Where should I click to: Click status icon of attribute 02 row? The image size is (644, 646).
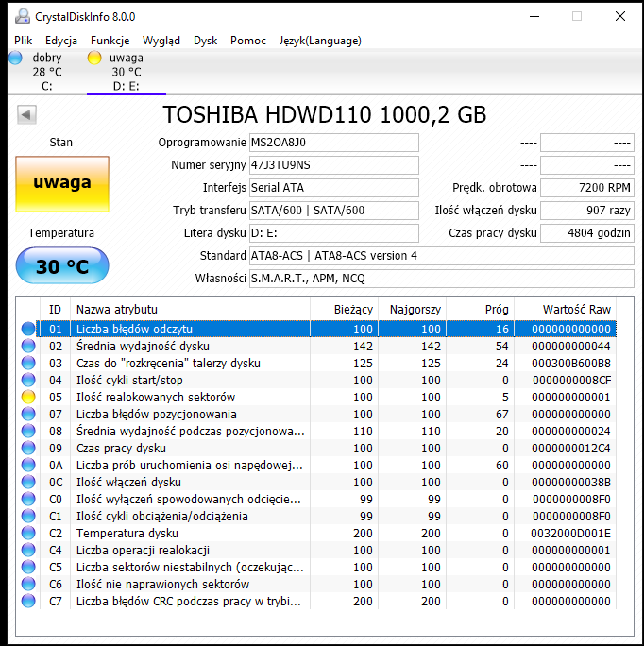tap(28, 346)
